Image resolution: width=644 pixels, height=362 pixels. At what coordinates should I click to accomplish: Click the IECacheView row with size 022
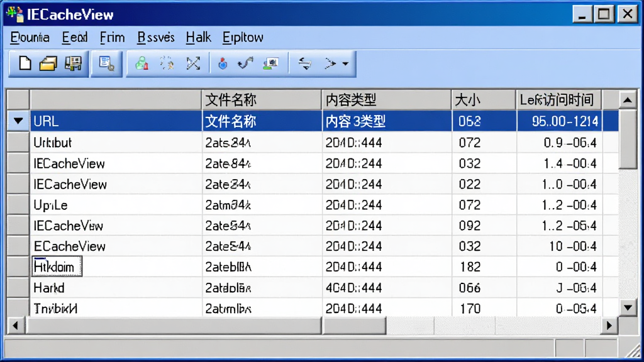coord(325,184)
